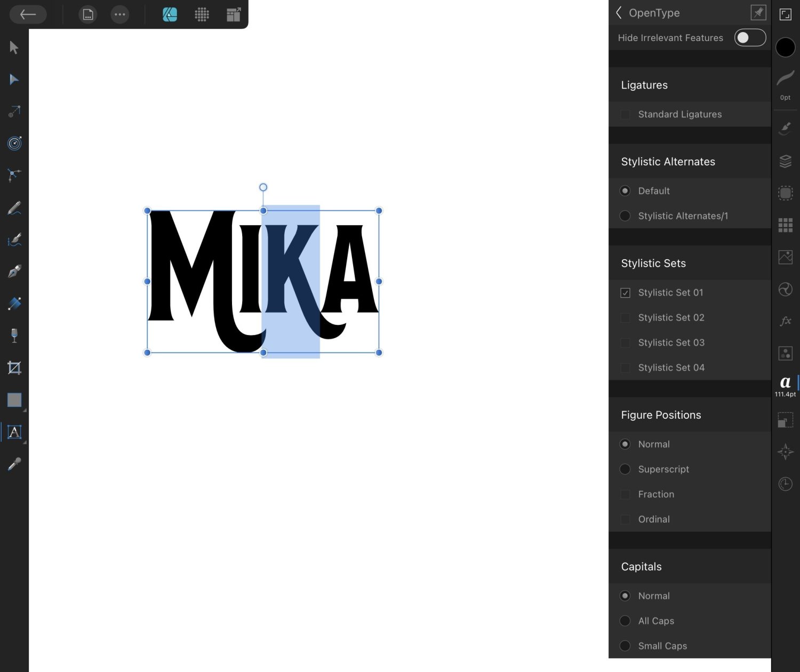Image resolution: width=800 pixels, height=672 pixels.
Task: Select the Vector Crop tool
Action: pyautogui.click(x=14, y=367)
